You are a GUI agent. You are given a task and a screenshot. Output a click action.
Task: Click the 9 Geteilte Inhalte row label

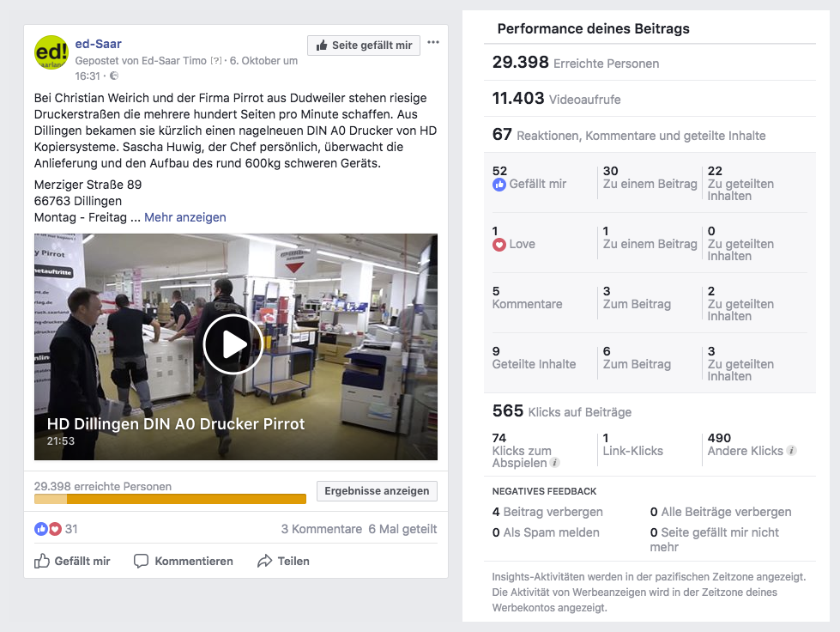coord(534,358)
